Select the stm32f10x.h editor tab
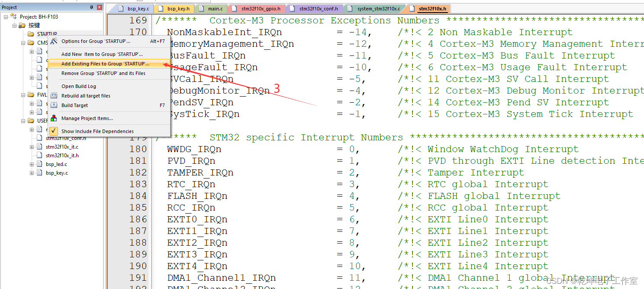Screen dimensions: 644x289 point(428,8)
